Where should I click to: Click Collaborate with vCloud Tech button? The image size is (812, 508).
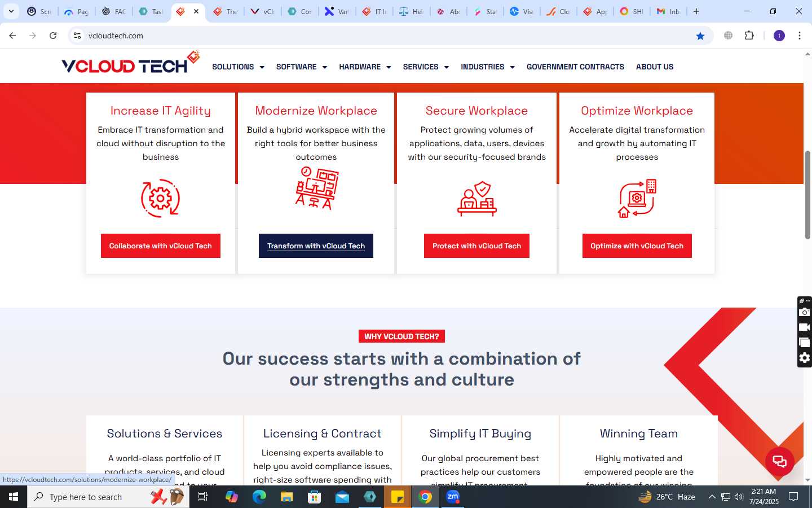161,246
